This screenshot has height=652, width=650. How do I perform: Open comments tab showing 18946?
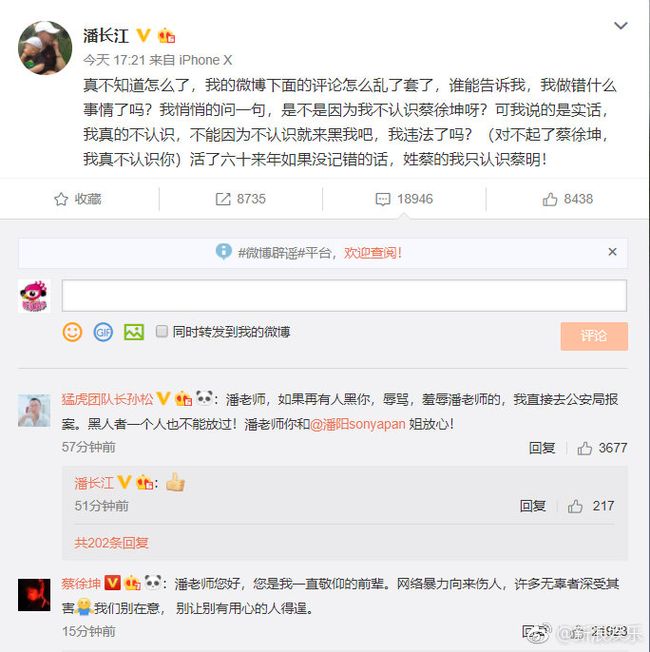(404, 199)
